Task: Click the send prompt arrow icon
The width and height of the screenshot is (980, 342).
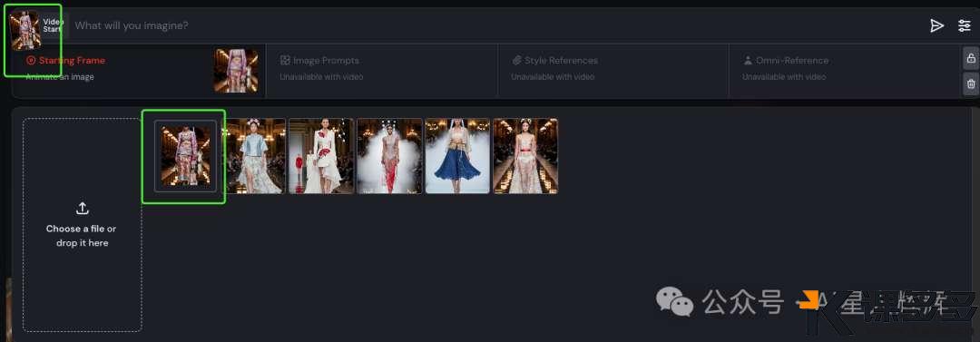Action: click(x=936, y=25)
